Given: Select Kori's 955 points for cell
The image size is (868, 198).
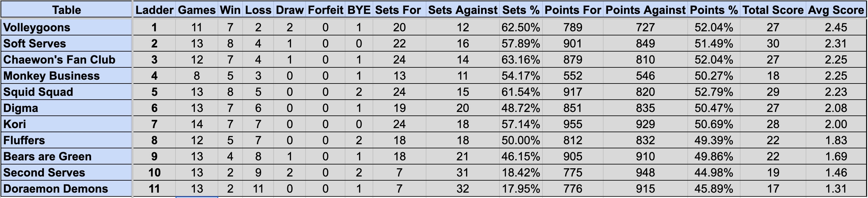Looking at the screenshot, I should pos(573,124).
